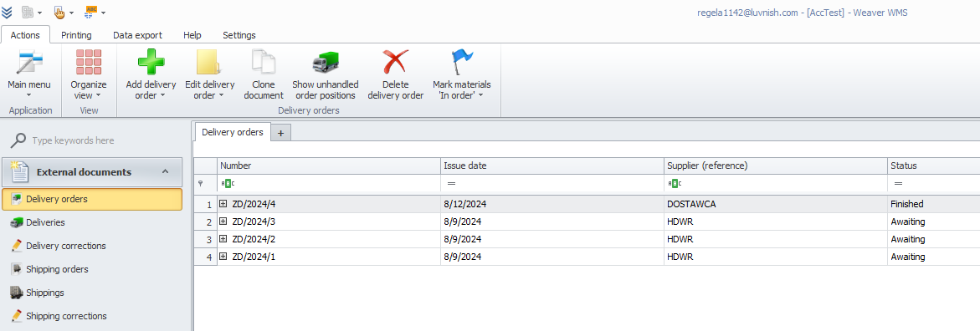Open the Mark materials 'In order' dropdown arrow

click(480, 96)
